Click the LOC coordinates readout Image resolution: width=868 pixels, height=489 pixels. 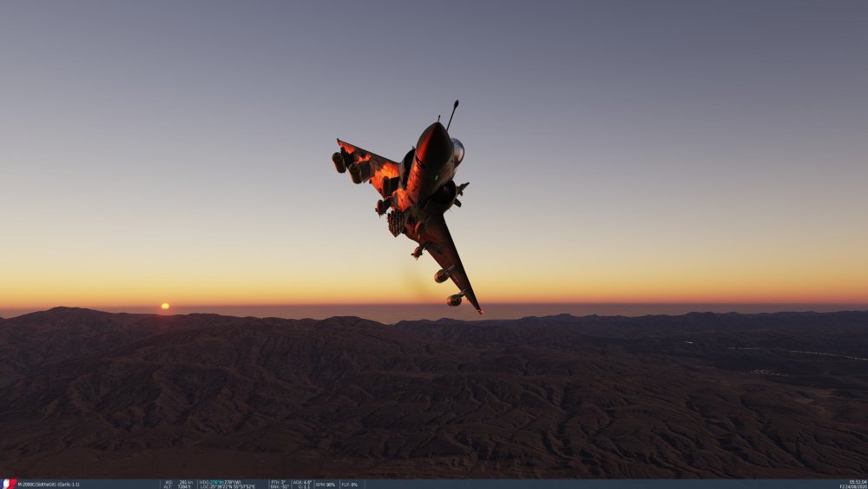(x=227, y=486)
